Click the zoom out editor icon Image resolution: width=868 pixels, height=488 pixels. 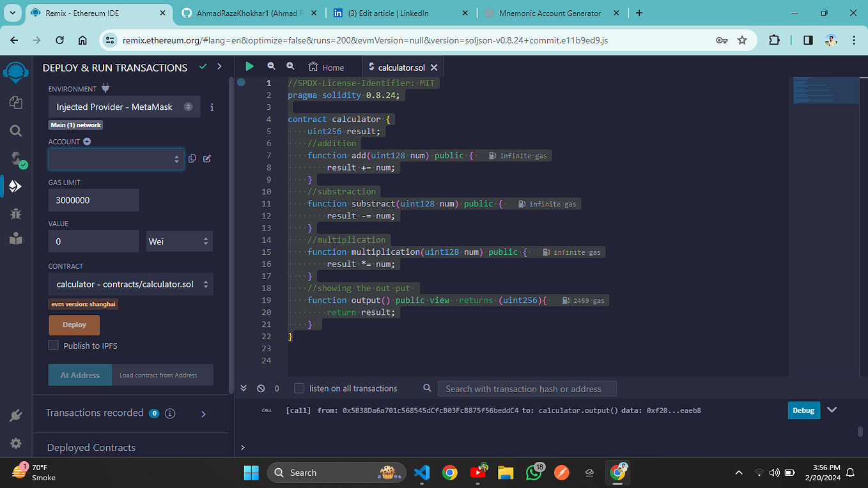coord(271,66)
